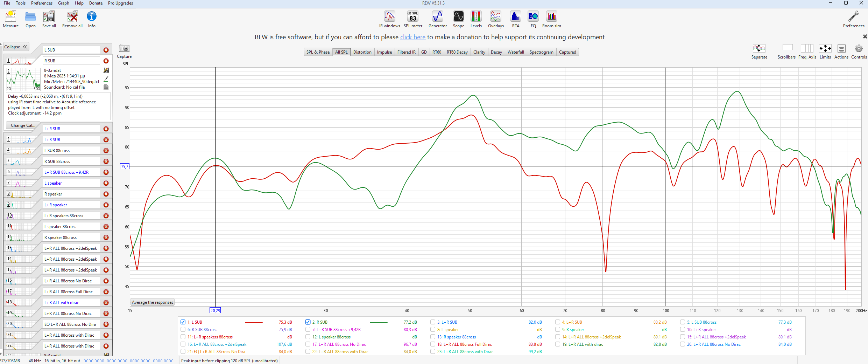The height and width of the screenshot is (364, 868).
Task: Collapse the measurements panel
Action: click(16, 47)
